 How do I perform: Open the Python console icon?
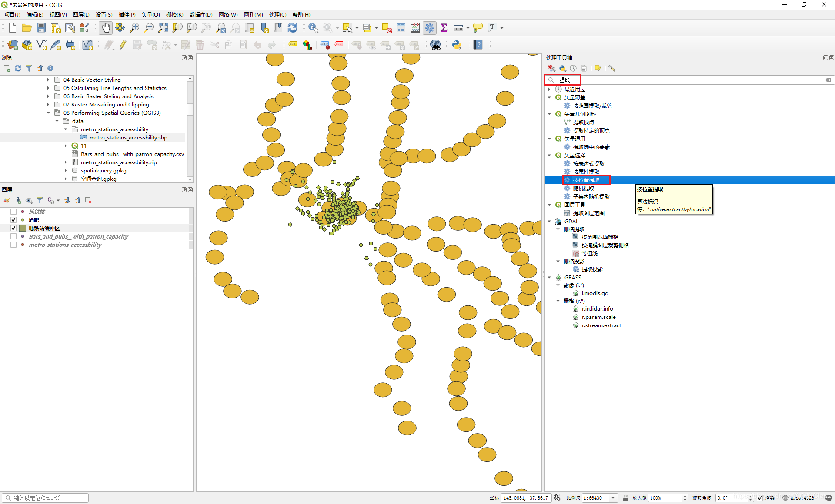coord(457,45)
